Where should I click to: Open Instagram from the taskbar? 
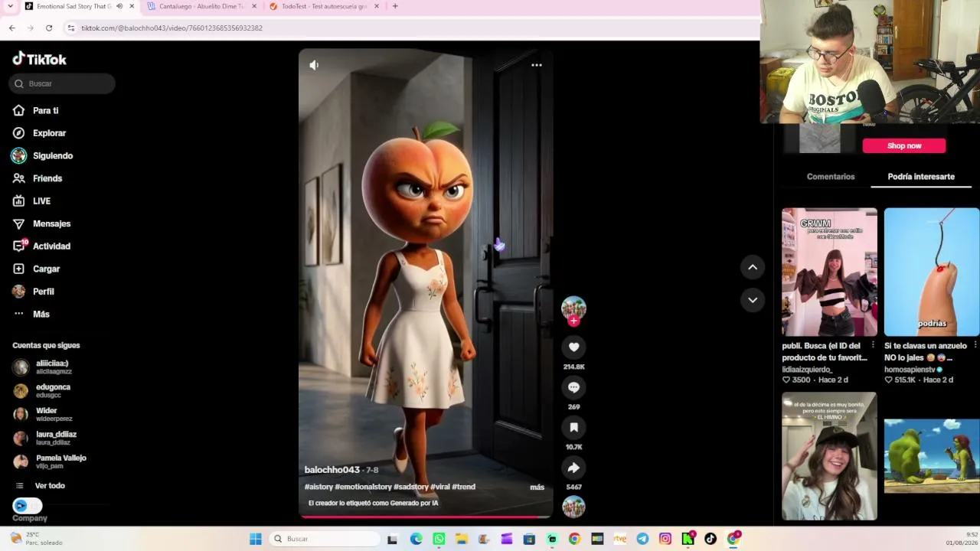(665, 539)
